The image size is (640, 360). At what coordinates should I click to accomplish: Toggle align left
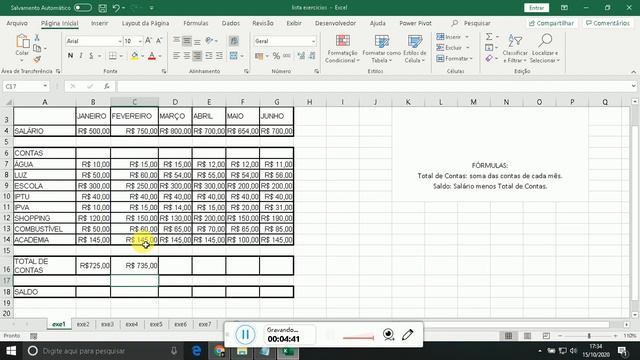coord(176,56)
